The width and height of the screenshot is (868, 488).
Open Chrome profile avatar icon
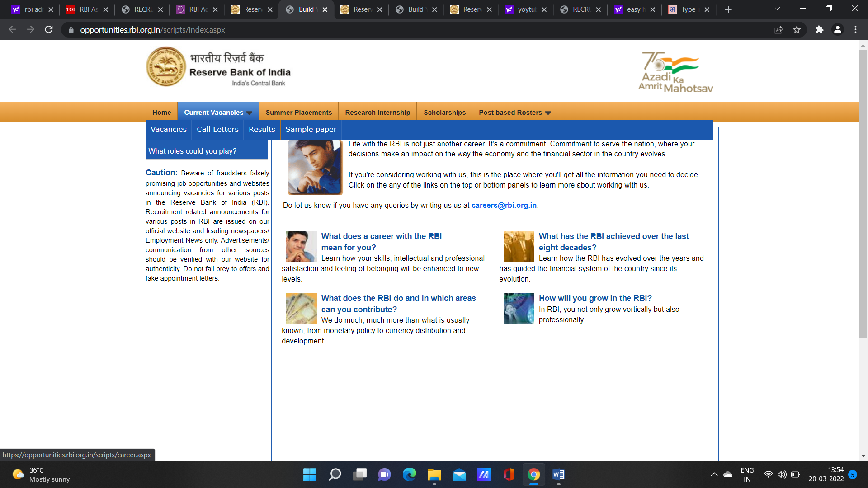coord(837,30)
